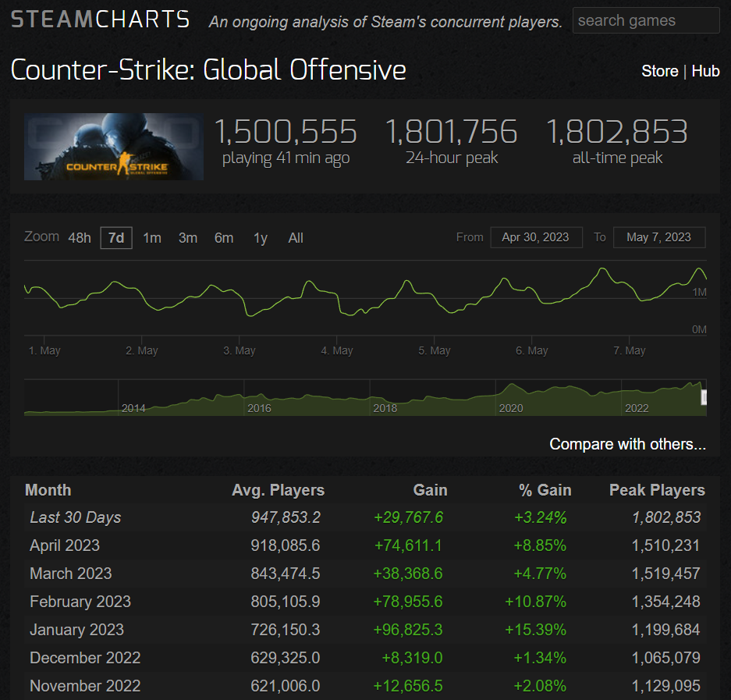
Task: Click the Peak Players column header
Action: [657, 490]
